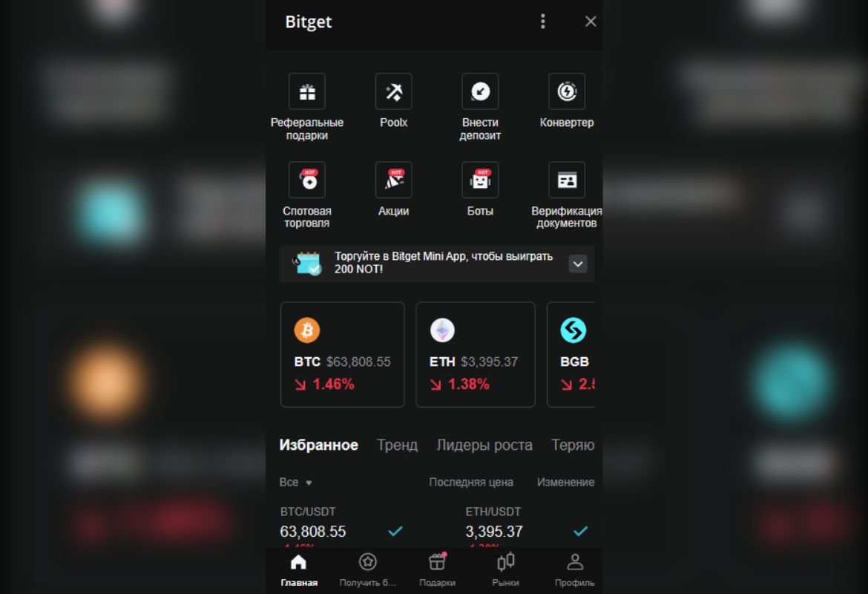Expand the Bitget Mini App banner chevron
Viewport: 868px width, 594px height.
click(x=577, y=264)
